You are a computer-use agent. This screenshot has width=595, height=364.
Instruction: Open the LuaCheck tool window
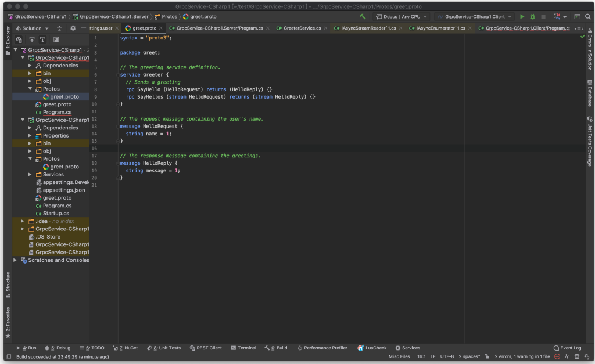pos(372,348)
